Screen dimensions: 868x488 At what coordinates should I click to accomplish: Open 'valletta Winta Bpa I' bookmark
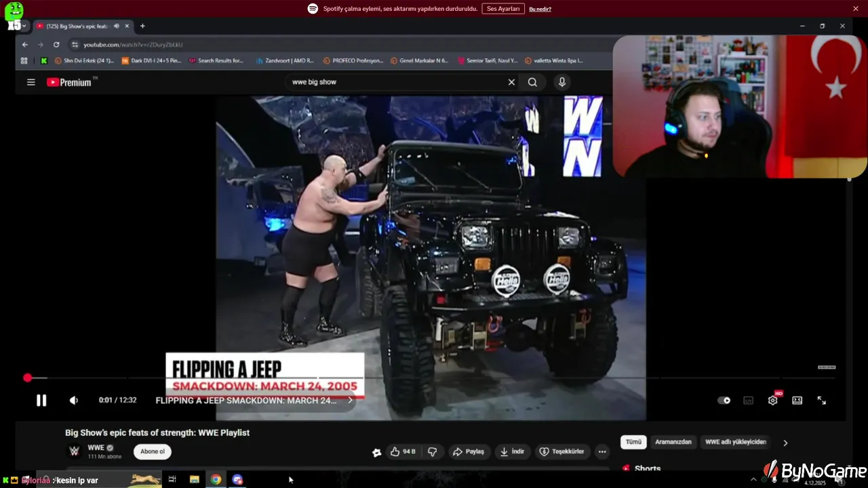[x=553, y=60]
